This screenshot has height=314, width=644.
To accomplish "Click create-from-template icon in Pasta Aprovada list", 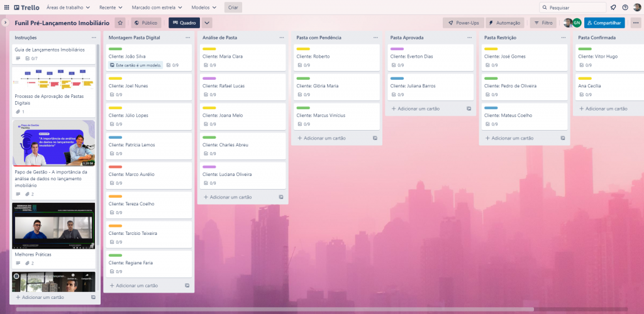I will pyautogui.click(x=469, y=109).
